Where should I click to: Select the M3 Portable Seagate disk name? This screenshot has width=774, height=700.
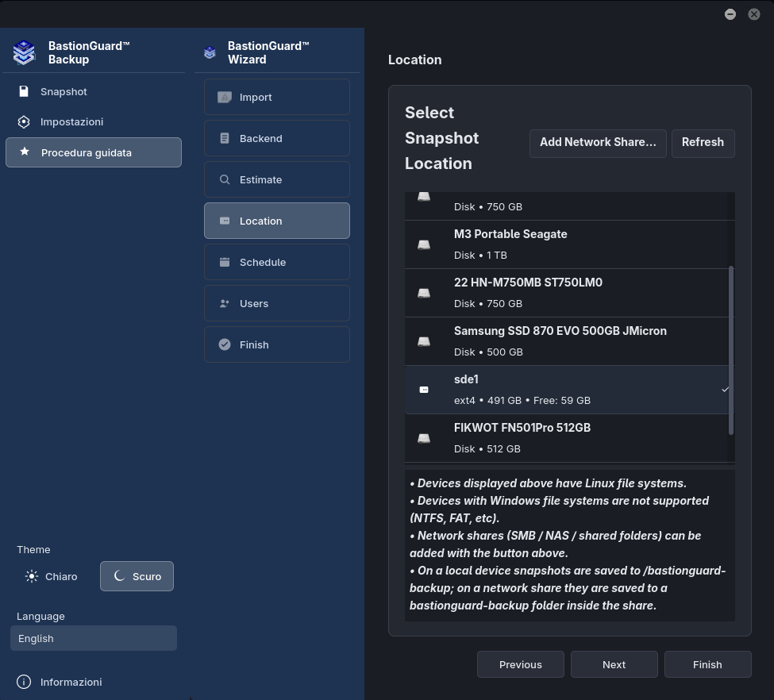click(510, 234)
